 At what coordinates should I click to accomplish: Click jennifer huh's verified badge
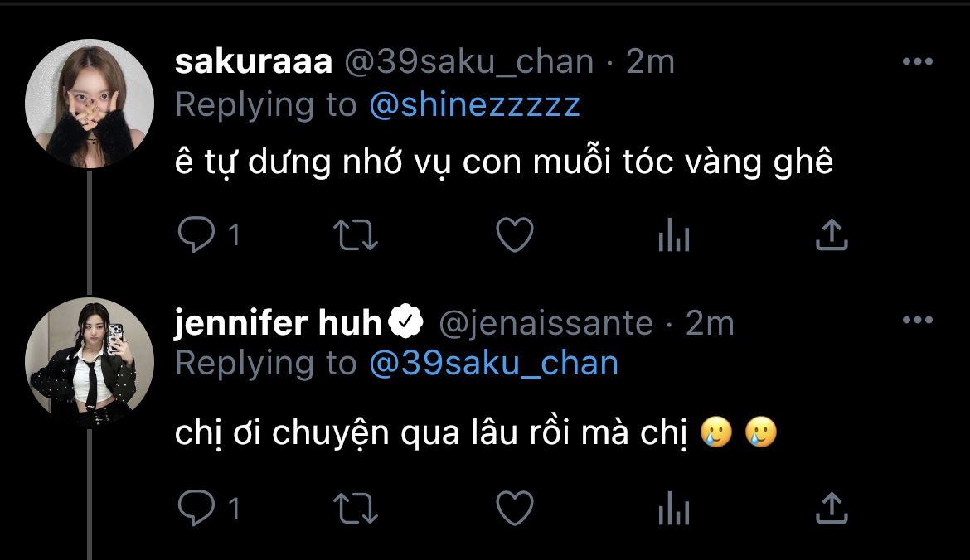406,323
